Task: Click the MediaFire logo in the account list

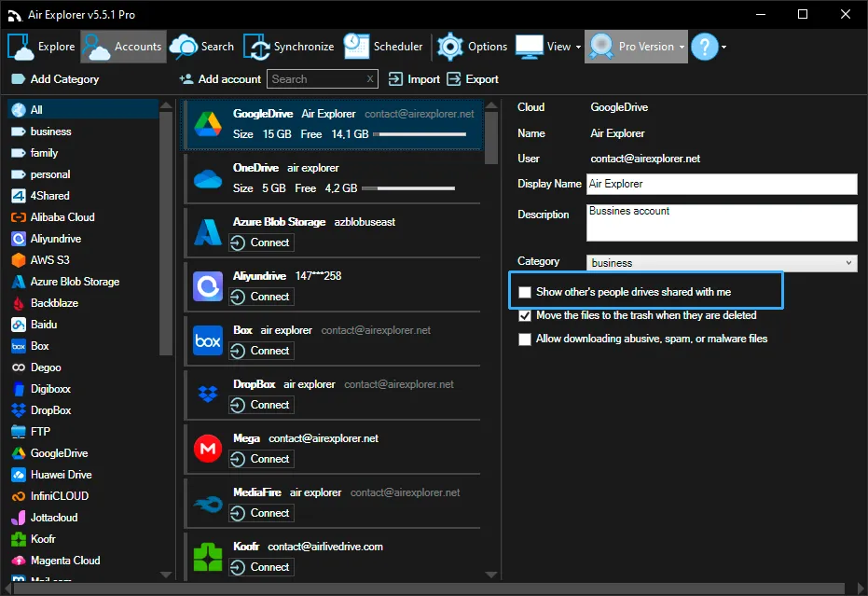Action: click(208, 503)
